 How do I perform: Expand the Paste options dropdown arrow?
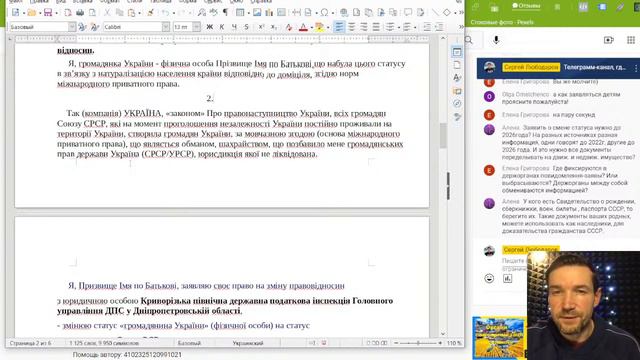[x=140, y=13]
